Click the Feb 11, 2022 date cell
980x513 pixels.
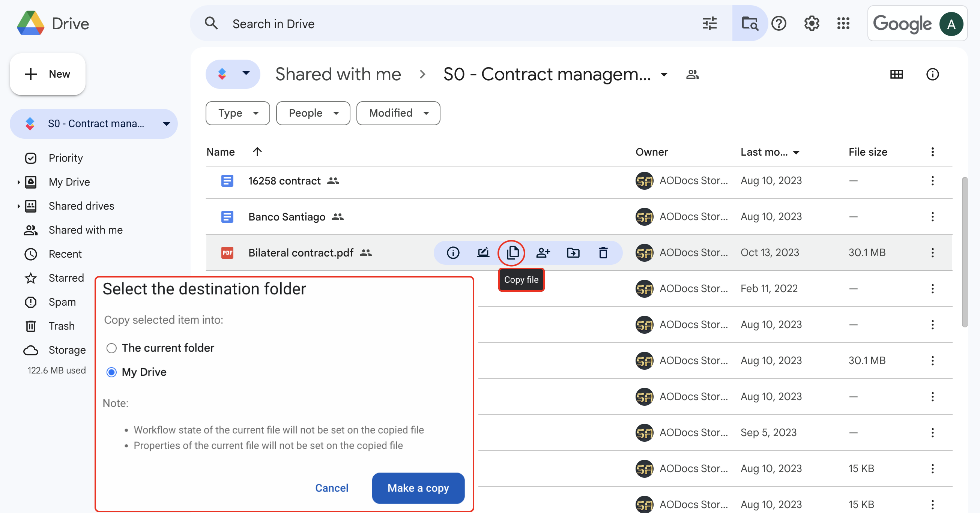768,289
